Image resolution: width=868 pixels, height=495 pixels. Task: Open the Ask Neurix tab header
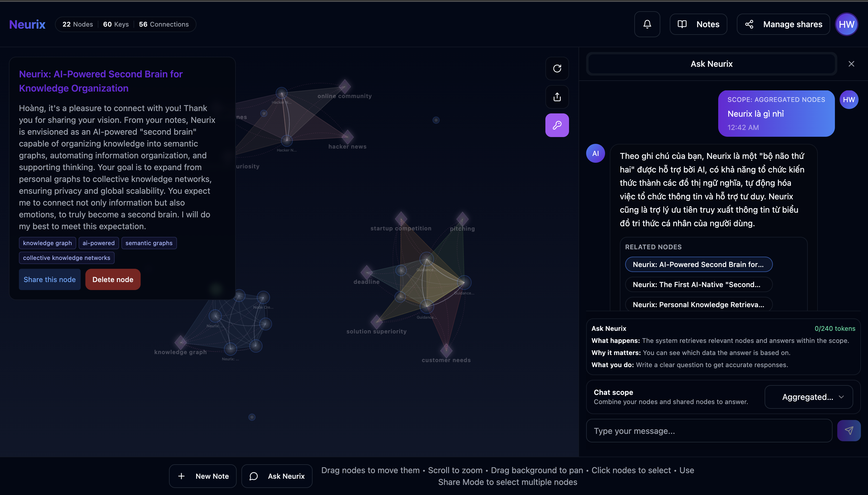[x=711, y=63]
